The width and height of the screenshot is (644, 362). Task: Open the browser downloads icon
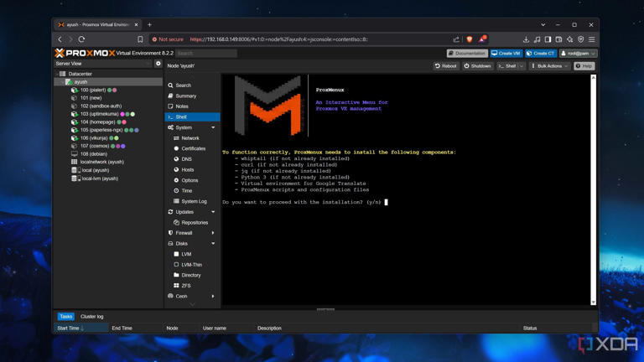click(x=526, y=39)
